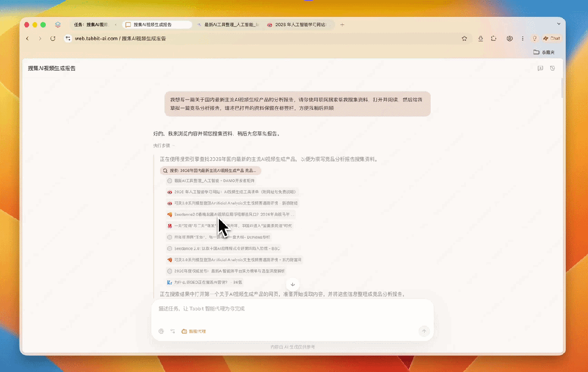Bookmark this page using the star icon
The image size is (588, 372).
coord(464,38)
